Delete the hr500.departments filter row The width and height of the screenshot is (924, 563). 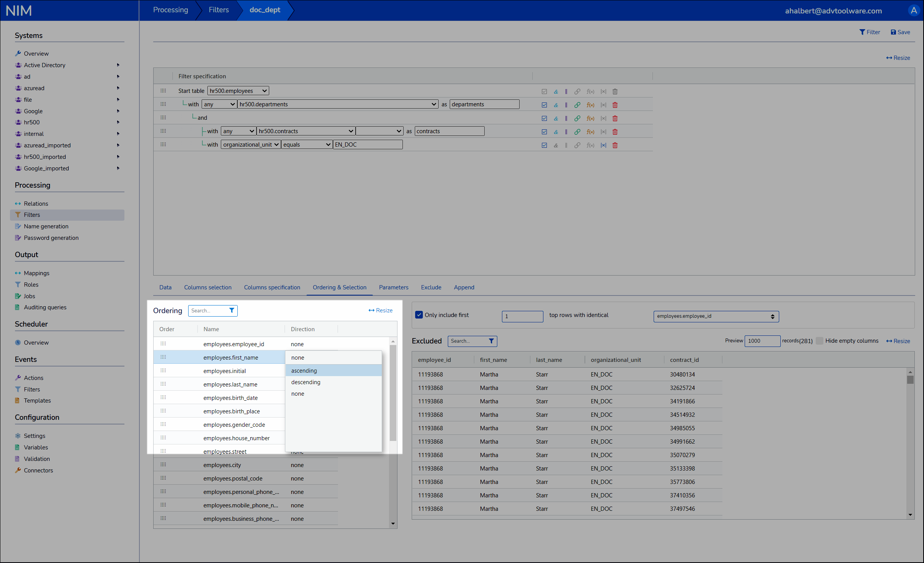coord(615,105)
